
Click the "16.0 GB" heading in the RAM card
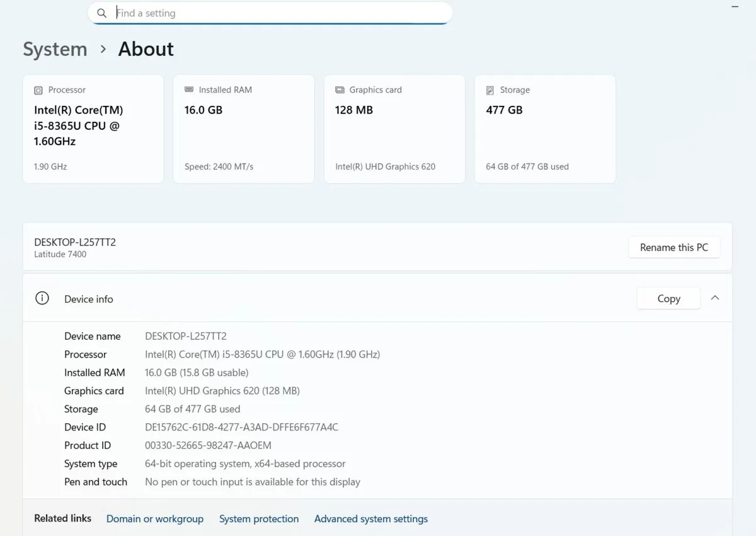point(203,110)
